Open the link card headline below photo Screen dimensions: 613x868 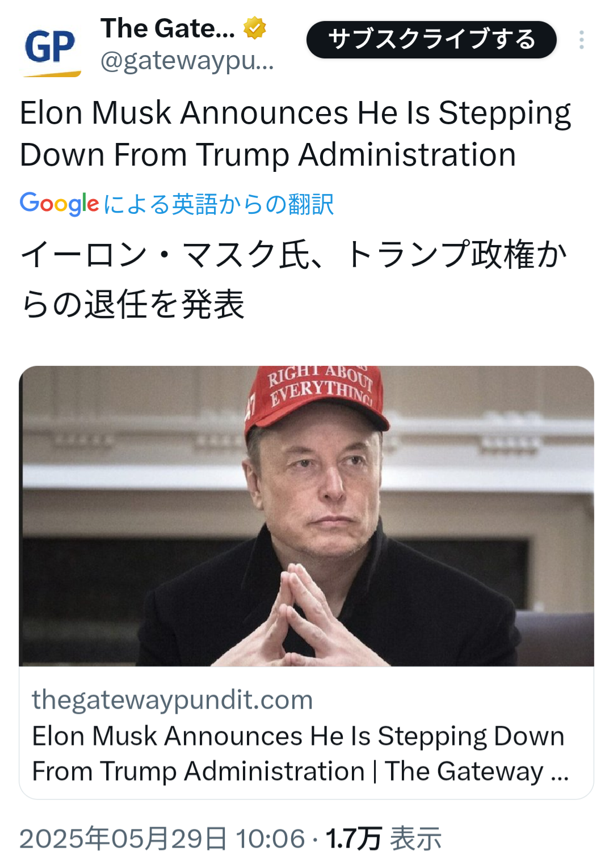(300, 753)
